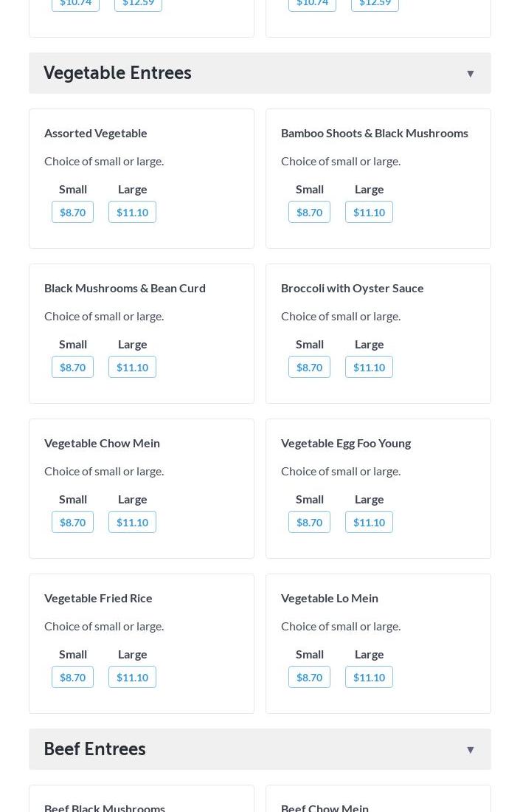Select small Vegetable Fried Rice
Image resolution: width=520 pixels, height=812 pixels.
coord(72,677)
